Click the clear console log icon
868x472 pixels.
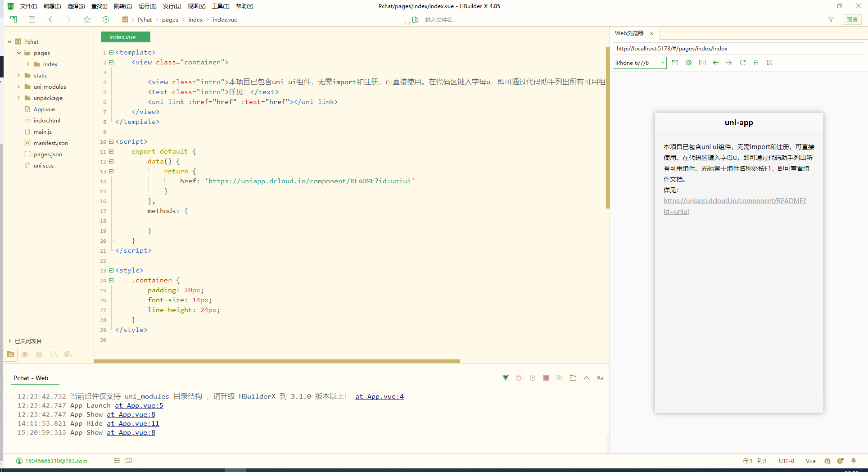point(600,378)
